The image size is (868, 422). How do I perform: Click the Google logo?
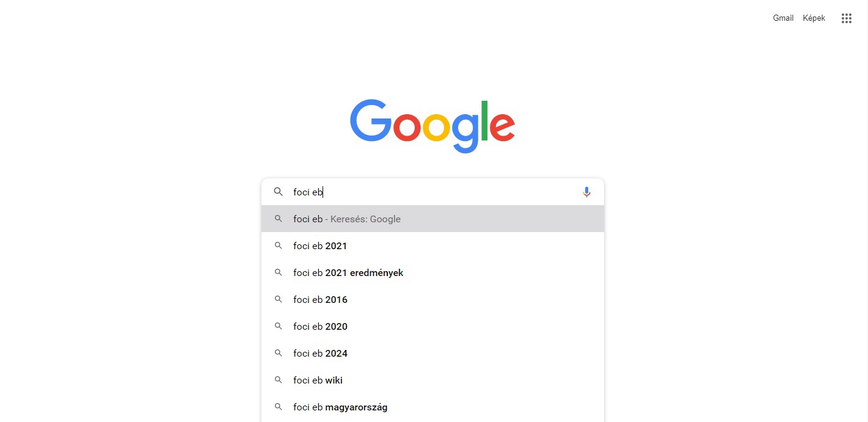[432, 126]
